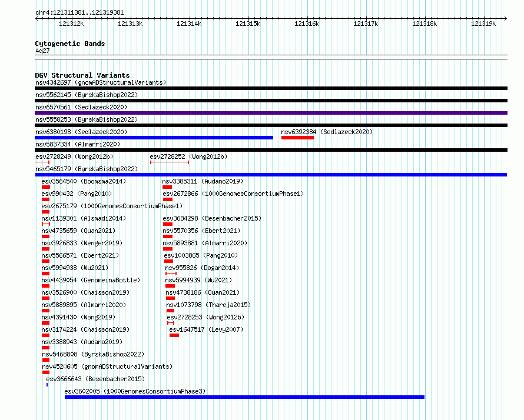Open nsv5889895 Almarri2020 label
The image size is (524, 420).
(84, 305)
